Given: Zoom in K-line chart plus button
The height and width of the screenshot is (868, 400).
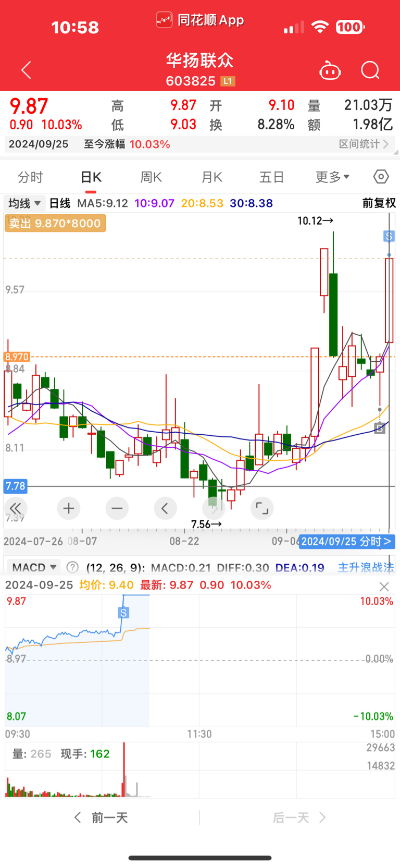Looking at the screenshot, I should [68, 508].
